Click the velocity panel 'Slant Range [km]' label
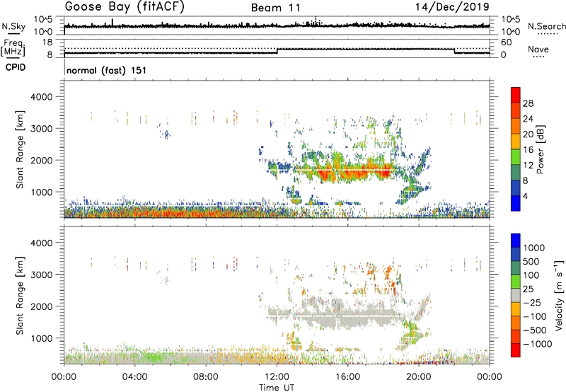This screenshot has height=392, width=566. click(20, 295)
